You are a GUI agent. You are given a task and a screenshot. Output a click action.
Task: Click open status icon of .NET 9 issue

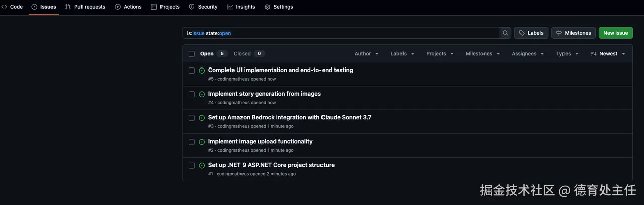pos(202,165)
